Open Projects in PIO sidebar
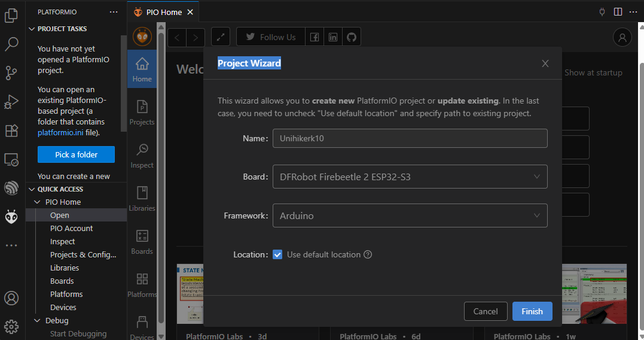This screenshot has width=644, height=340. pos(142,113)
